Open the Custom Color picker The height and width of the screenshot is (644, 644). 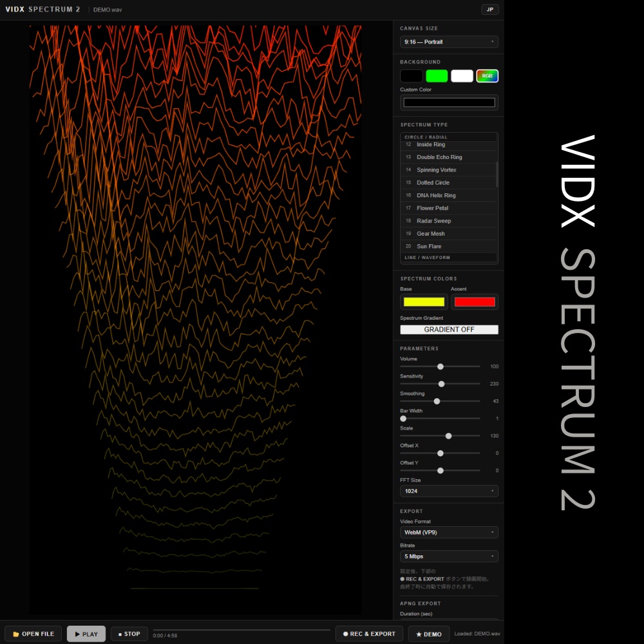[449, 102]
